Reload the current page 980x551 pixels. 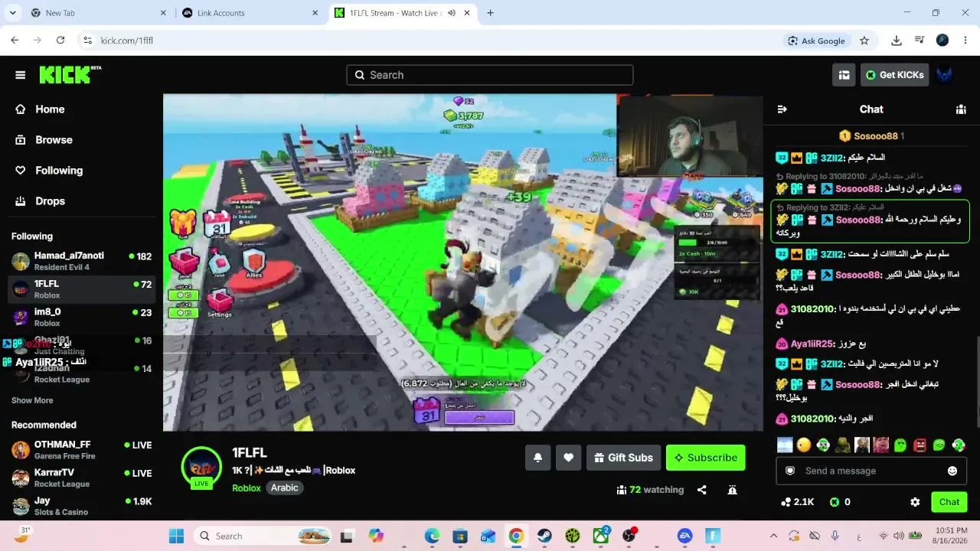[60, 41]
